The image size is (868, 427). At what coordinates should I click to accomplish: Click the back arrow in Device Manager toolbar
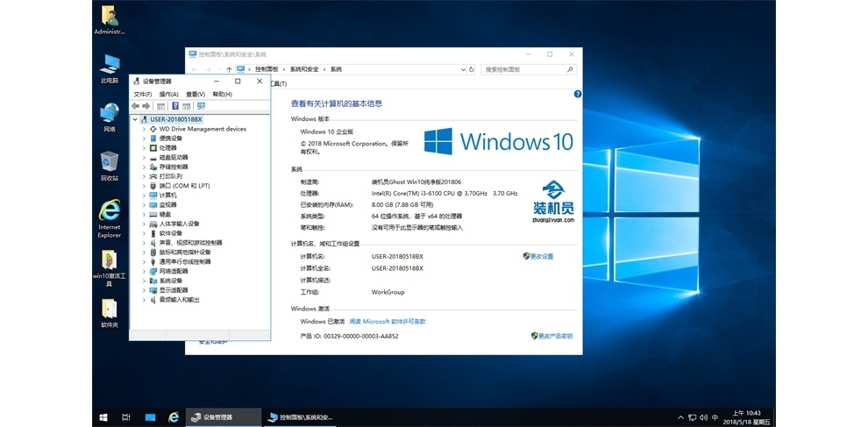click(x=135, y=106)
